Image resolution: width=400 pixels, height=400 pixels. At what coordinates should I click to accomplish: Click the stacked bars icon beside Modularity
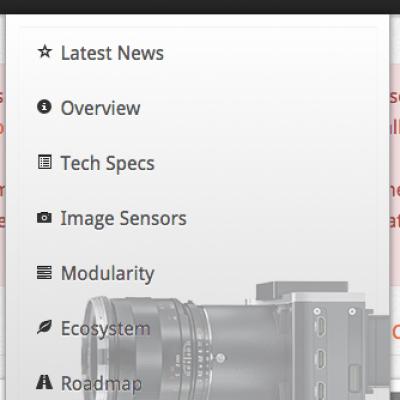click(44, 272)
